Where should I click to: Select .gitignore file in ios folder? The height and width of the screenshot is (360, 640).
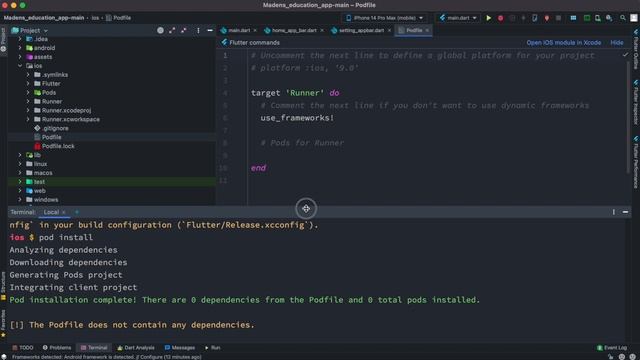(55, 128)
